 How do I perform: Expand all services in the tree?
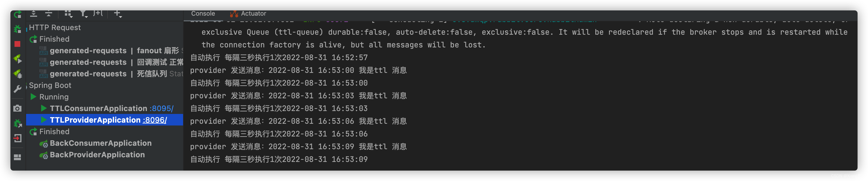[x=33, y=14]
